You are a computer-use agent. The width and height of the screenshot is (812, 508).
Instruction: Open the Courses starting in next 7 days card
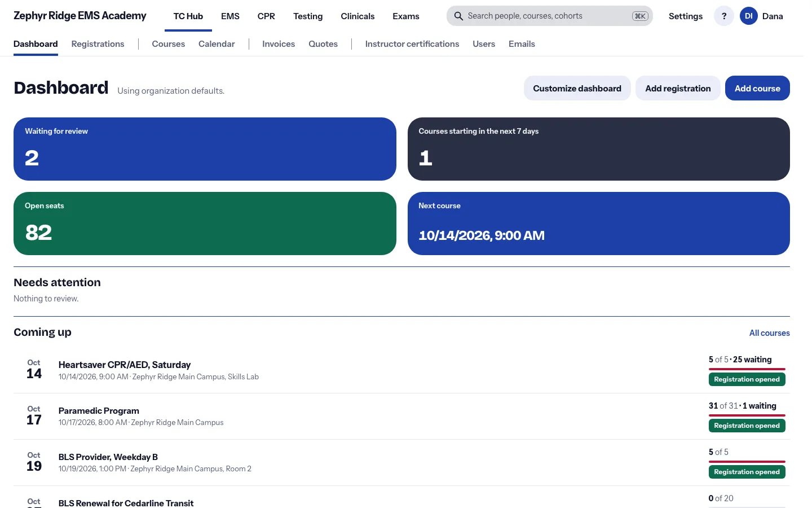tap(598, 149)
